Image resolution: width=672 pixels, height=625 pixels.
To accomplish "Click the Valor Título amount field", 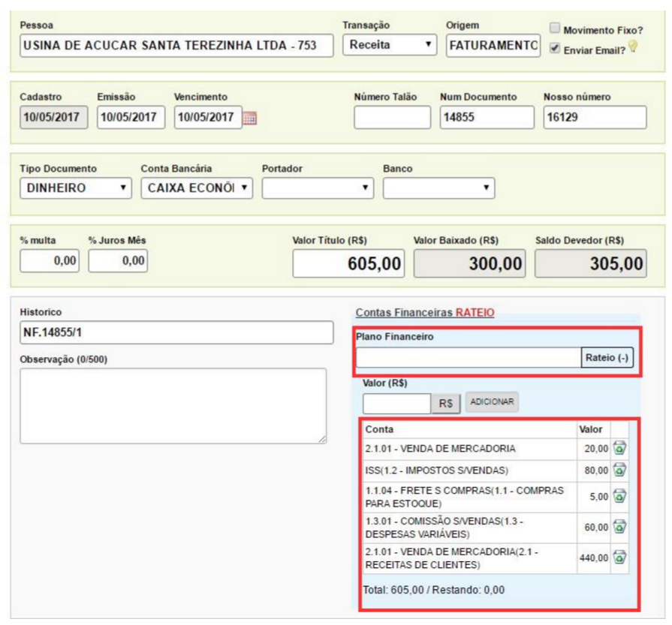I will point(349,263).
